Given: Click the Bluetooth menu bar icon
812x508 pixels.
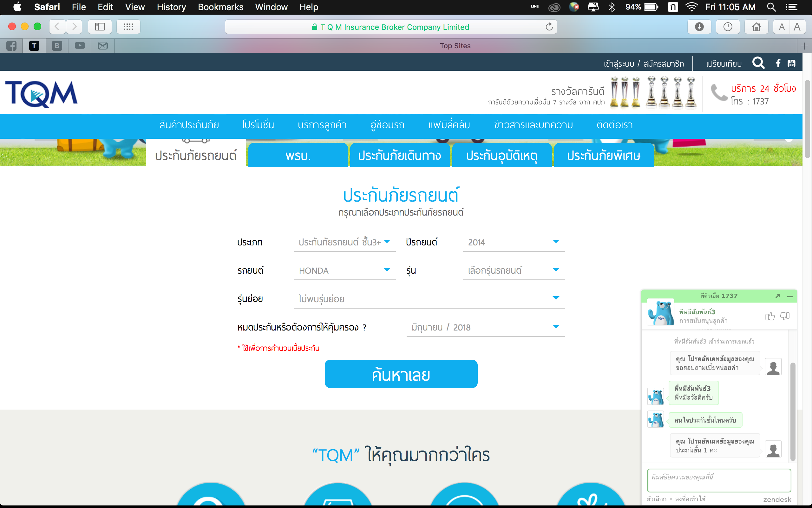Looking at the screenshot, I should (612, 7).
